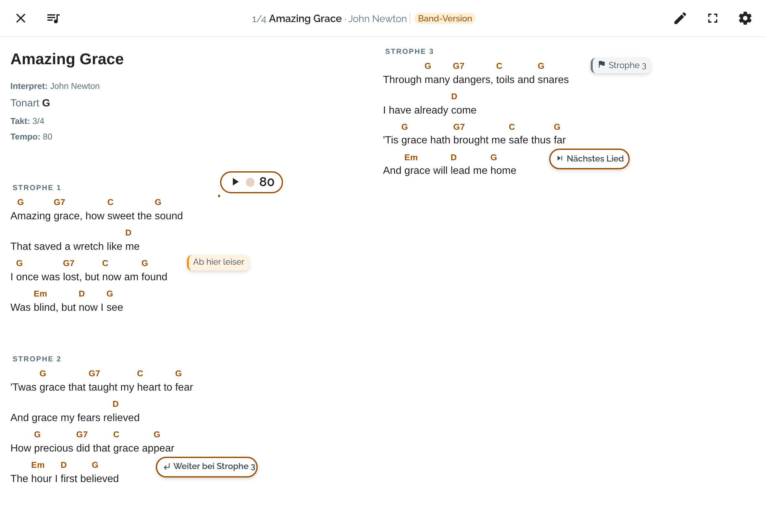The height and width of the screenshot is (532, 766).
Task: Click the Em chord above Was blind
Action: (40, 294)
